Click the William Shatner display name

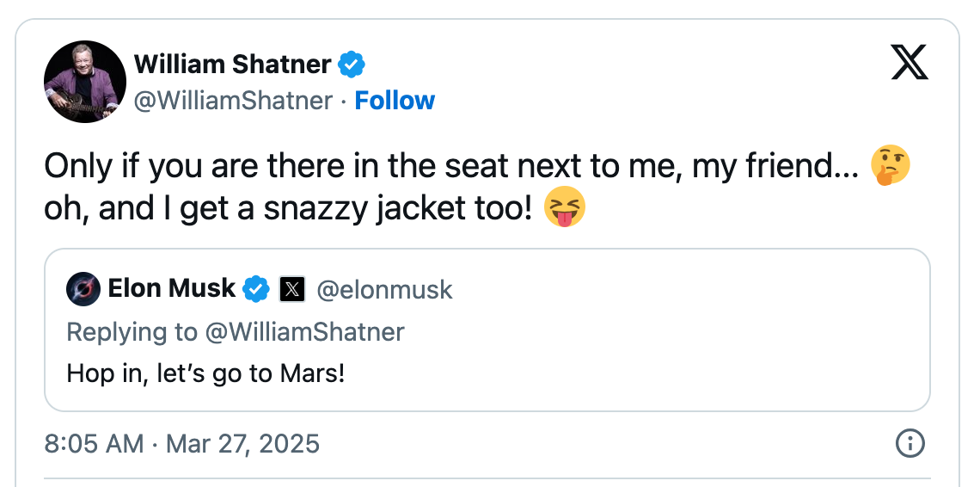(x=232, y=64)
